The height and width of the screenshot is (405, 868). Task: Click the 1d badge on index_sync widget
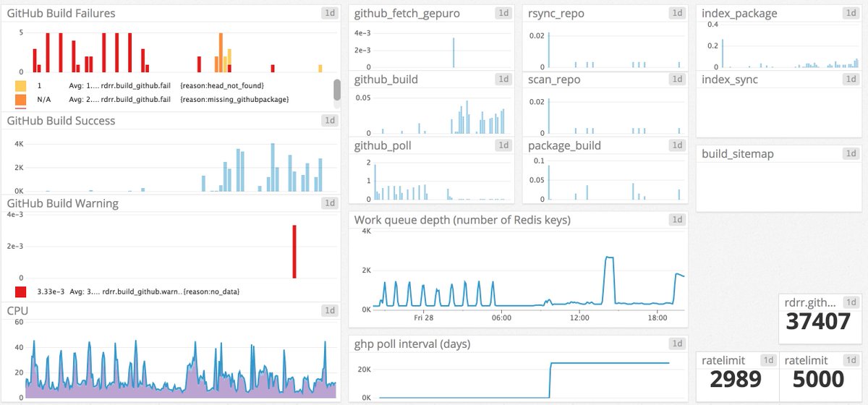click(x=851, y=79)
